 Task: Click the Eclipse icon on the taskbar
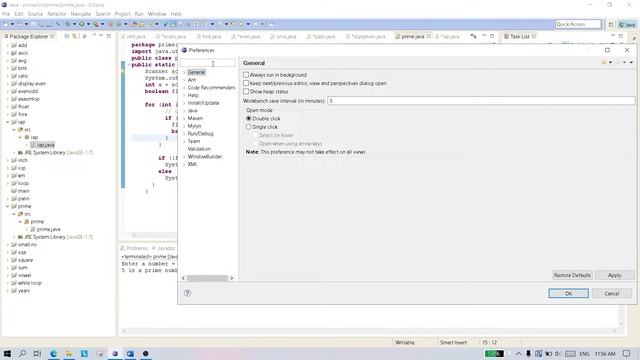[x=115, y=353]
